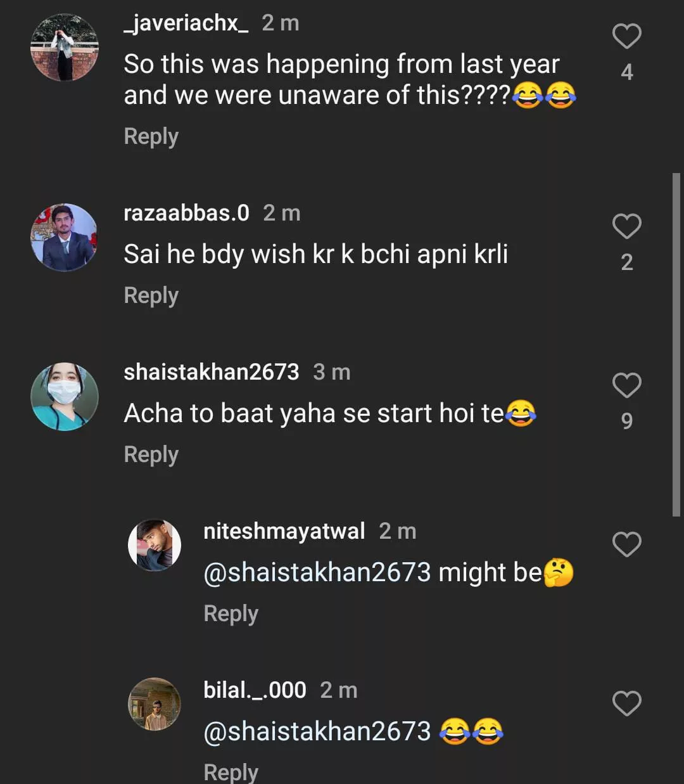Reply under bilal._.000's emoji comment
Screen dimensions: 684x784
click(x=231, y=772)
